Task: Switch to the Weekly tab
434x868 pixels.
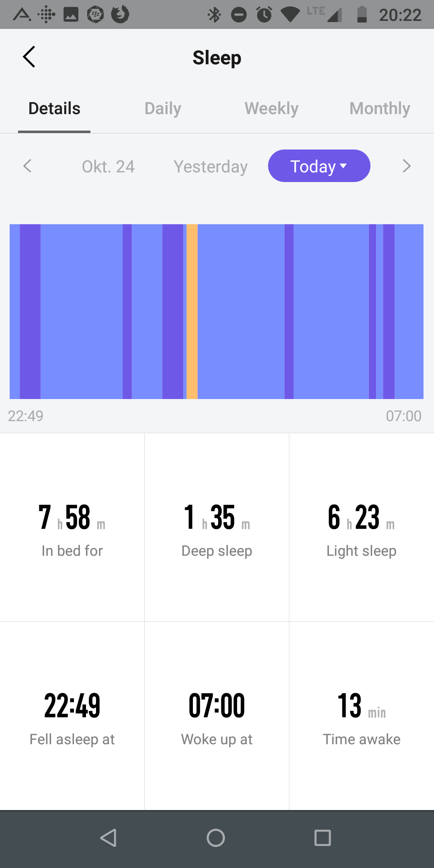Action: (271, 108)
